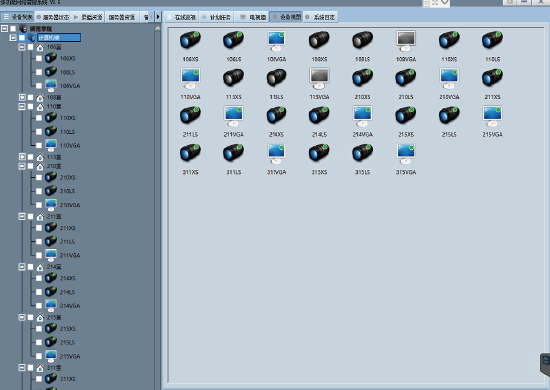
Task: Select the 311XS camera in the device grid
Action: (x=190, y=153)
